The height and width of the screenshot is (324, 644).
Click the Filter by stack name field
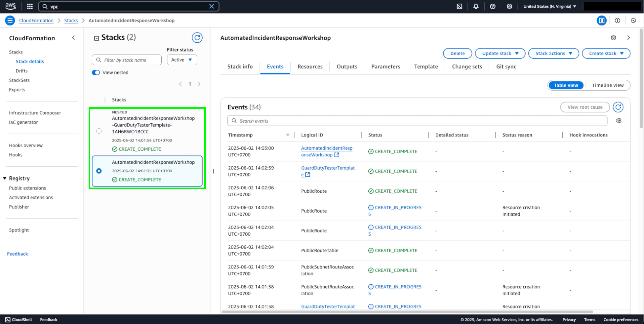pyautogui.click(x=127, y=60)
